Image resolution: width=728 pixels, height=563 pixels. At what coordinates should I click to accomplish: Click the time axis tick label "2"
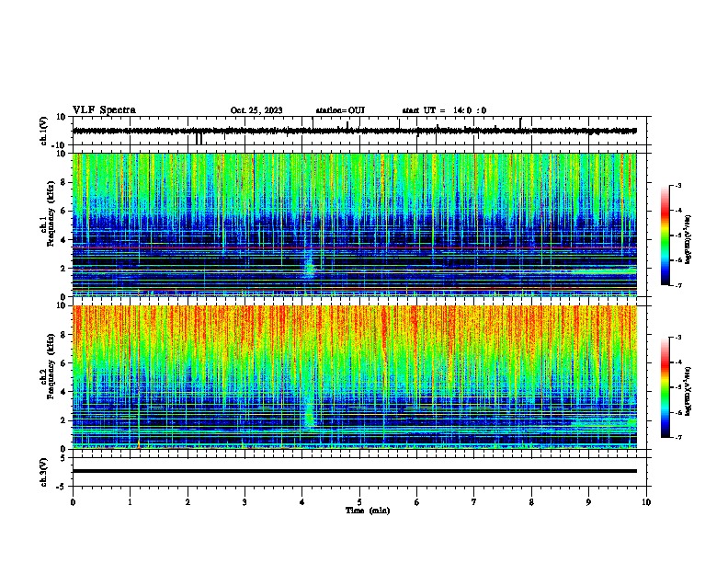tap(188, 502)
